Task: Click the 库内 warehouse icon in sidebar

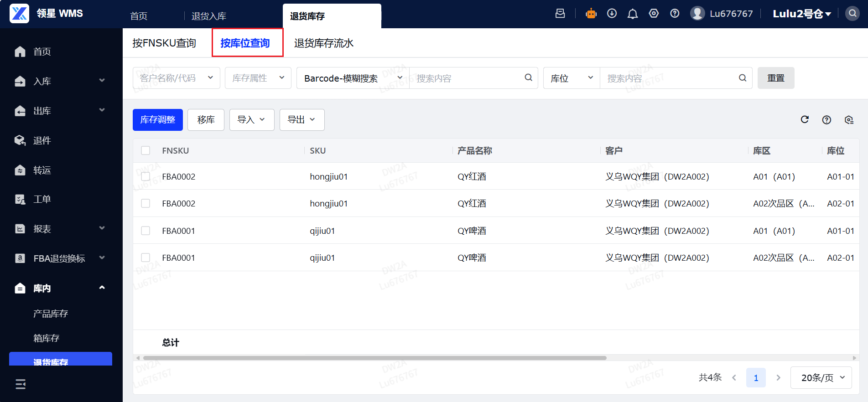Action: pyautogui.click(x=20, y=288)
